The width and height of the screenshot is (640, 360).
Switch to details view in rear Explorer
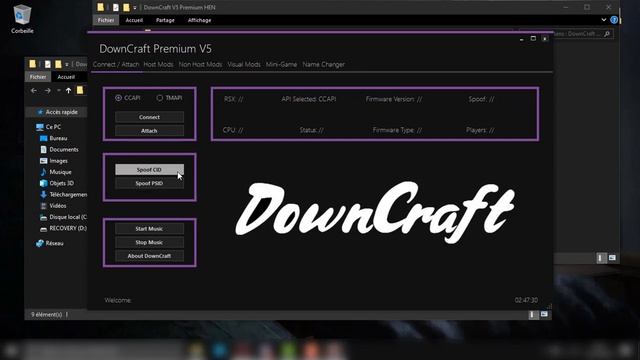coord(600,258)
